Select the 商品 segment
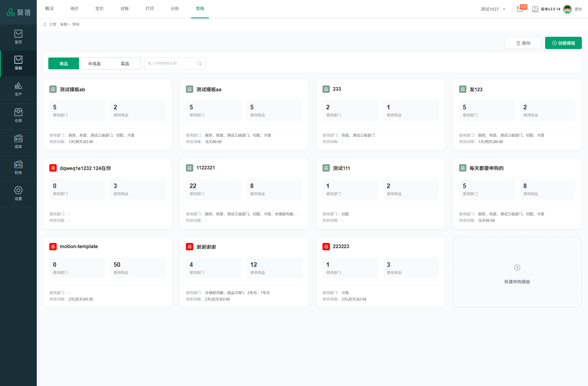Screen dimensions: 588x386 click(x=64, y=64)
